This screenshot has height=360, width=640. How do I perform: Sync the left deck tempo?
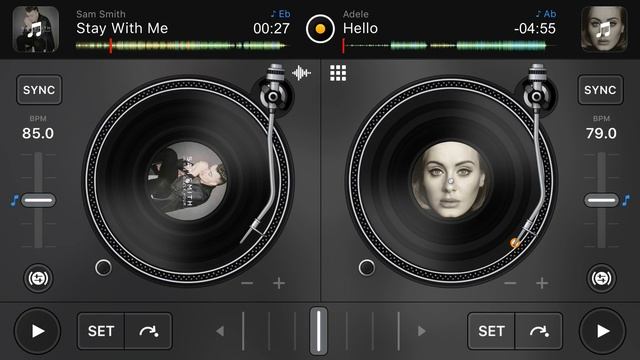coord(39,90)
